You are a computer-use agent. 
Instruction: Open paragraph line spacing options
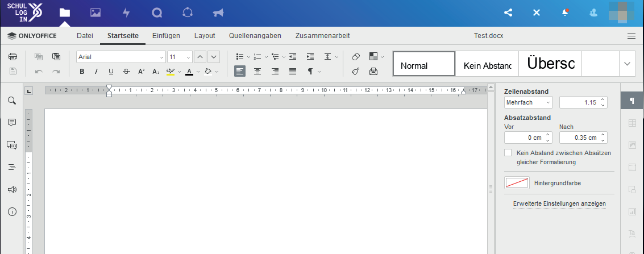tap(328, 57)
